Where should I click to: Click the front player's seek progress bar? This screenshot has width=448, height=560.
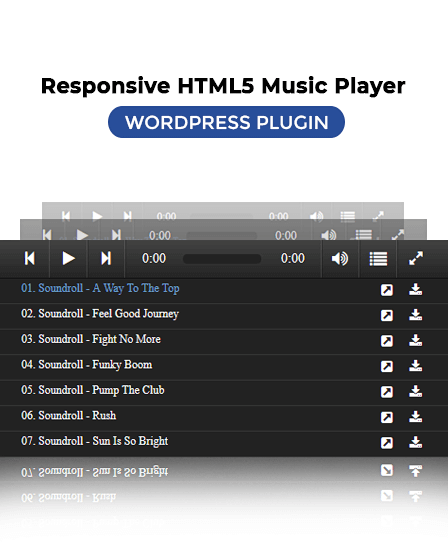[222, 259]
